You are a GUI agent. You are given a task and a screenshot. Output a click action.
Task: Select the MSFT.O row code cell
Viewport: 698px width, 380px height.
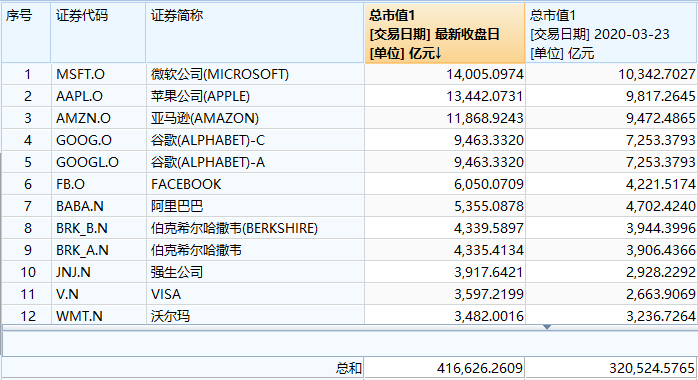[98, 74]
